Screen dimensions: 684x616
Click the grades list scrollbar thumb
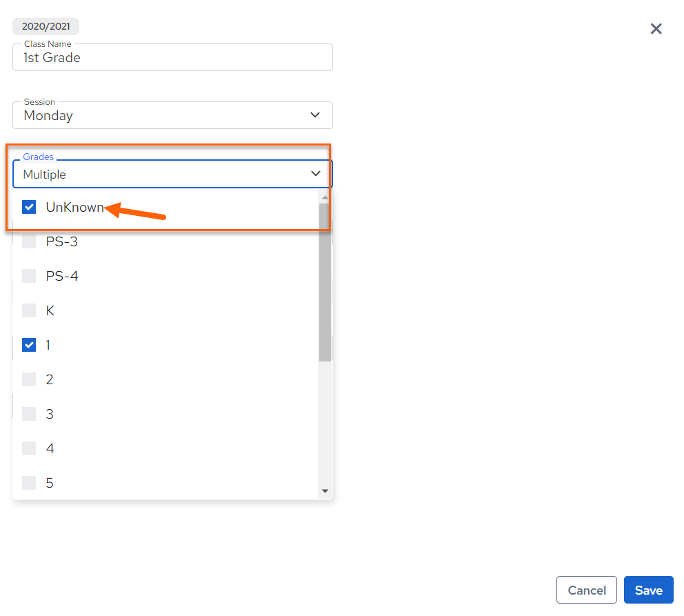click(x=325, y=283)
